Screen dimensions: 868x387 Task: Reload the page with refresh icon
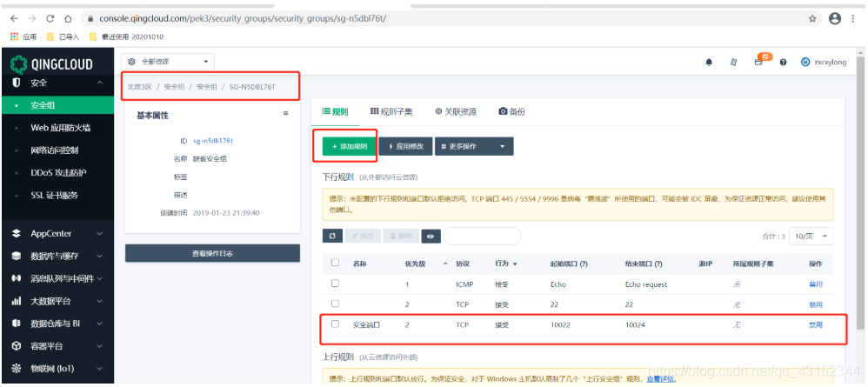50,18
